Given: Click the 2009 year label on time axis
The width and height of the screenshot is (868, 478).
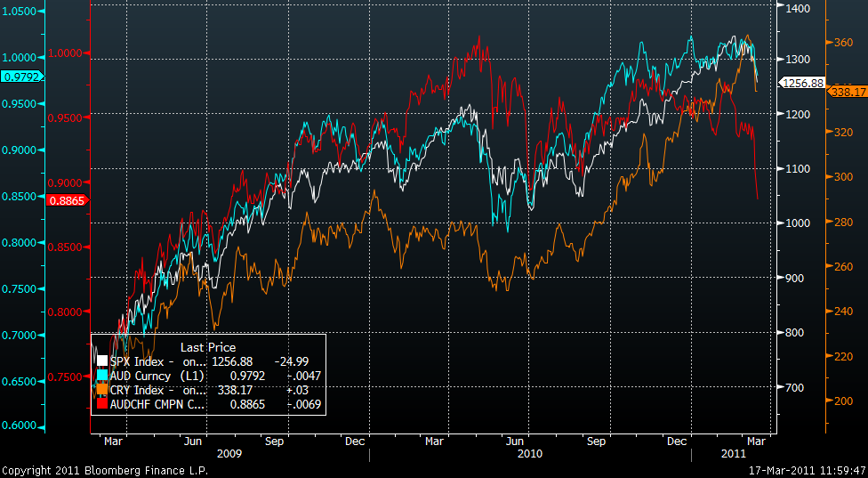Looking at the screenshot, I should pos(230,454).
